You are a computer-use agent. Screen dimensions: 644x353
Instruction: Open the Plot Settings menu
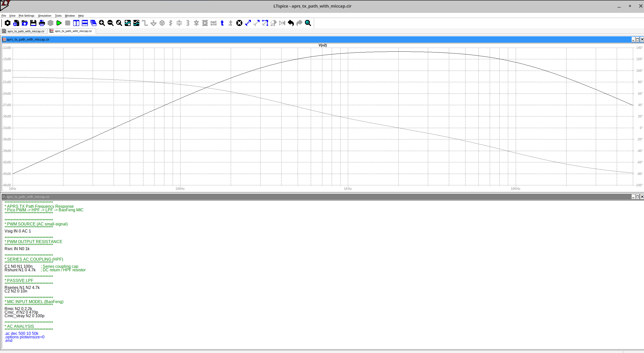click(x=26, y=15)
